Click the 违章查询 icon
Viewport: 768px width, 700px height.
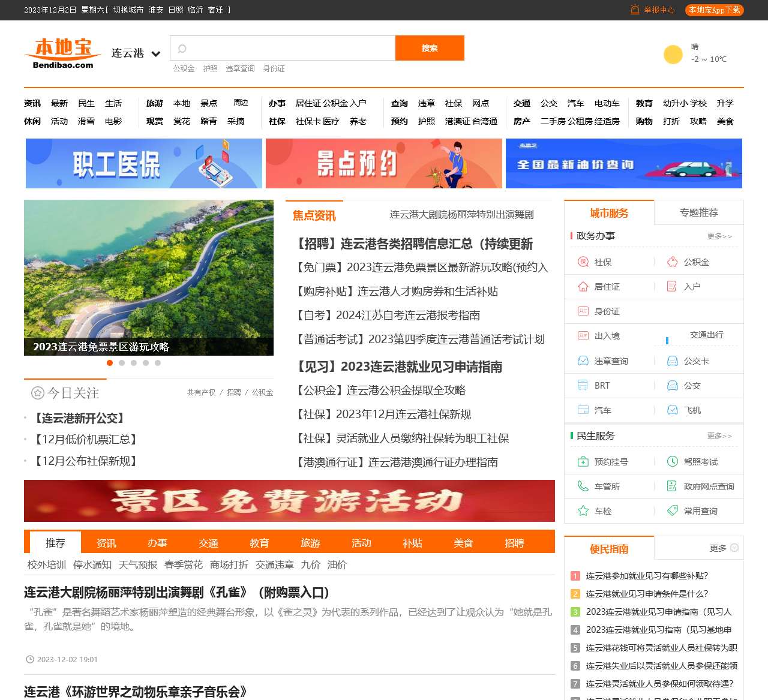[x=583, y=361]
